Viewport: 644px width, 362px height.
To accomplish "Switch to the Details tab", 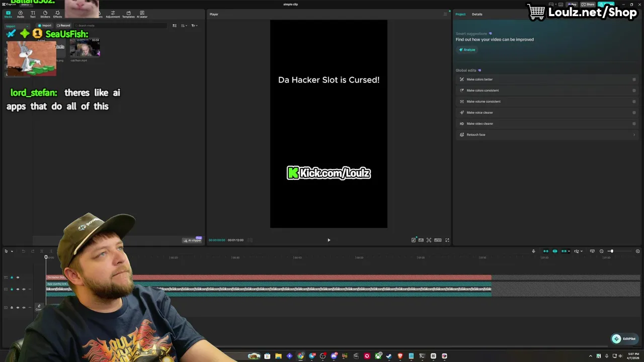I will point(477,14).
